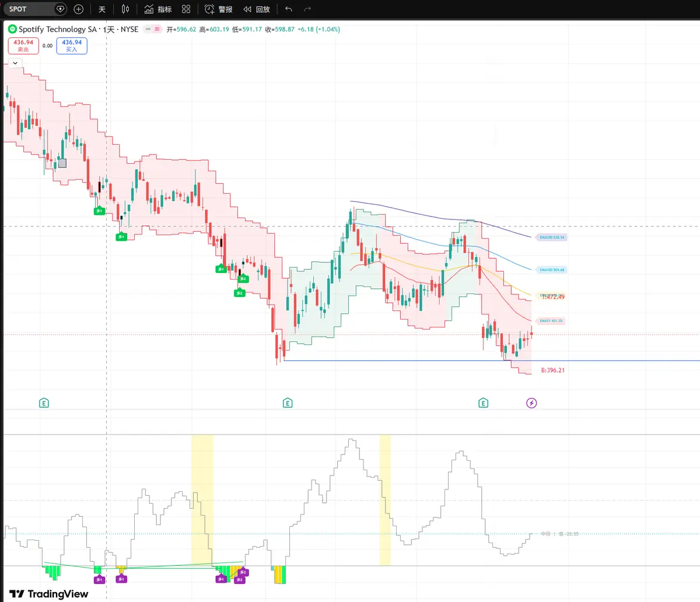Click the 436.94 买入 buy button
This screenshot has height=602, width=700.
coord(72,45)
